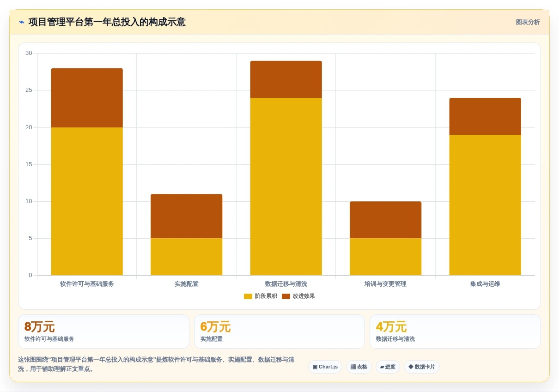Open the 8万元 软件许可与基础服务 card
Viewport: 559px width, 392px height.
coord(103,332)
